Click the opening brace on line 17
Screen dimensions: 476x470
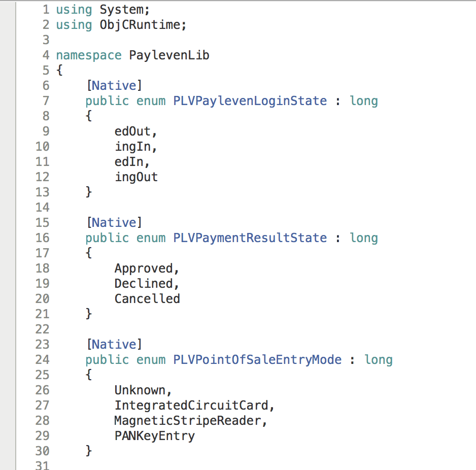[x=89, y=253]
